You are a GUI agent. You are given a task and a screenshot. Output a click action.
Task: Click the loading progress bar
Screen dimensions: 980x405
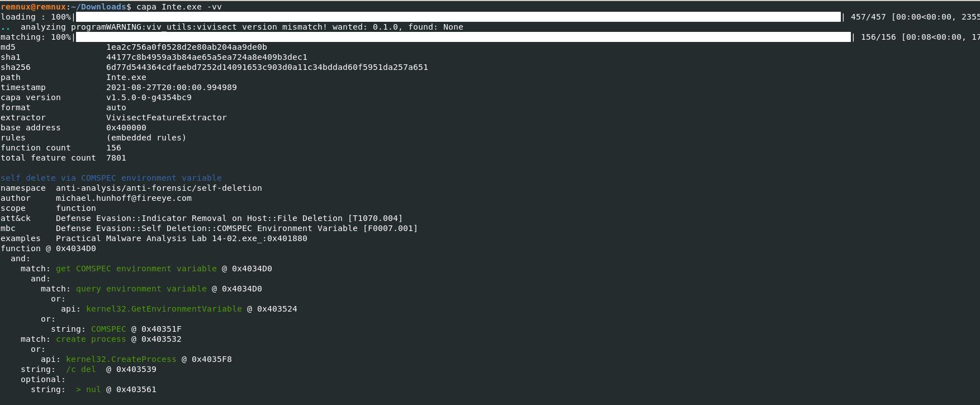[x=458, y=17]
